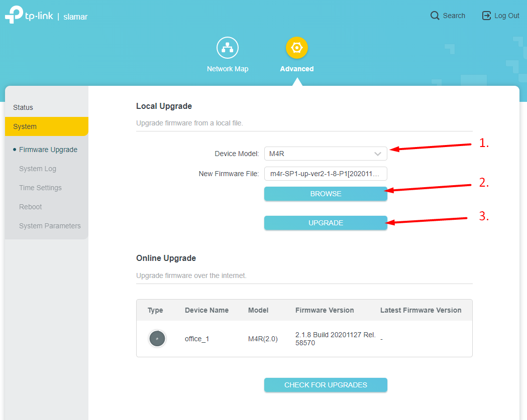
Task: Open System Parameters
Action: [x=50, y=226]
